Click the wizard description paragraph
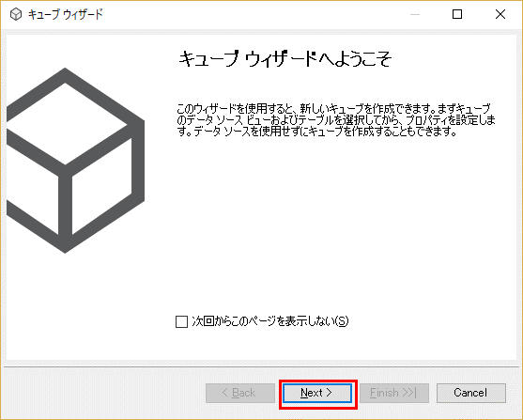 (336, 119)
